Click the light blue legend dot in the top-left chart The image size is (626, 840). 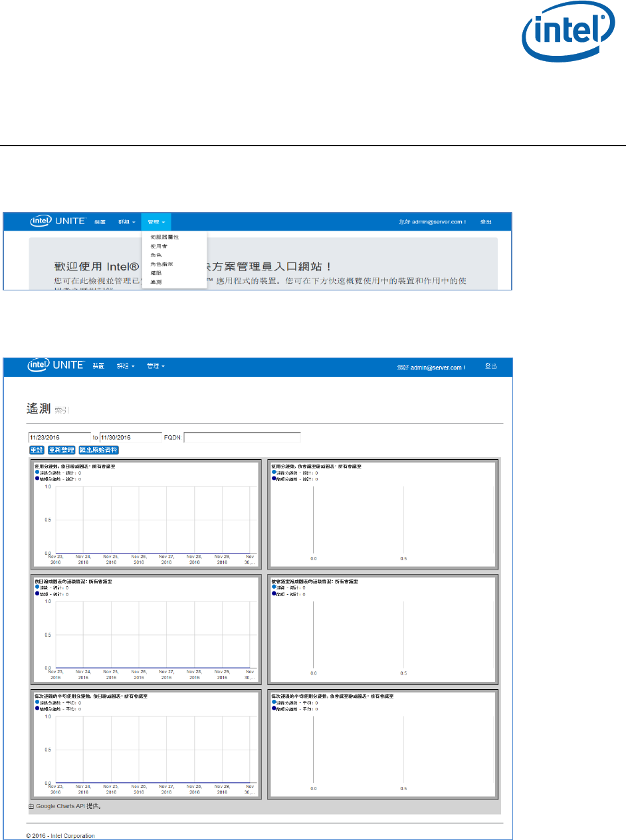click(x=36, y=472)
